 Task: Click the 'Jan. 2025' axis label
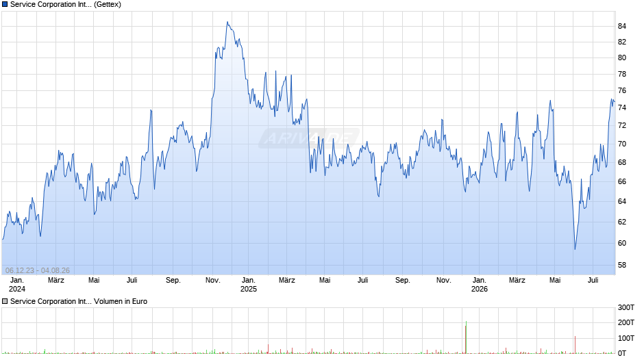pos(249,285)
